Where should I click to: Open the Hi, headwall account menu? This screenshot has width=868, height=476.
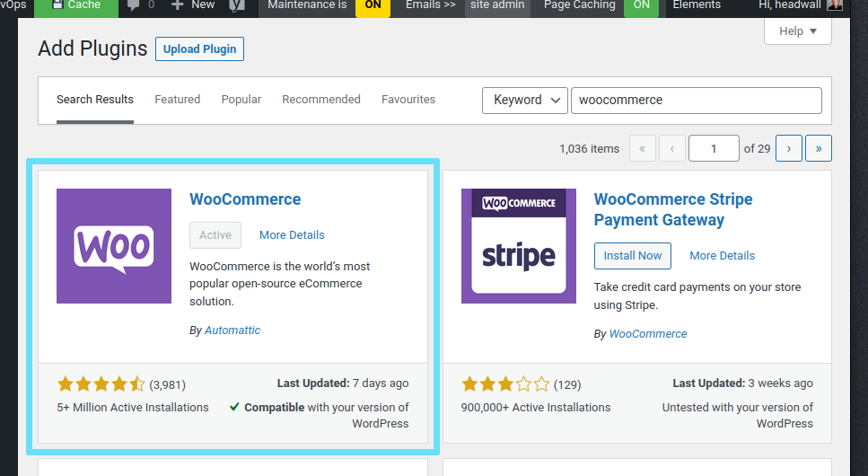(x=800, y=5)
